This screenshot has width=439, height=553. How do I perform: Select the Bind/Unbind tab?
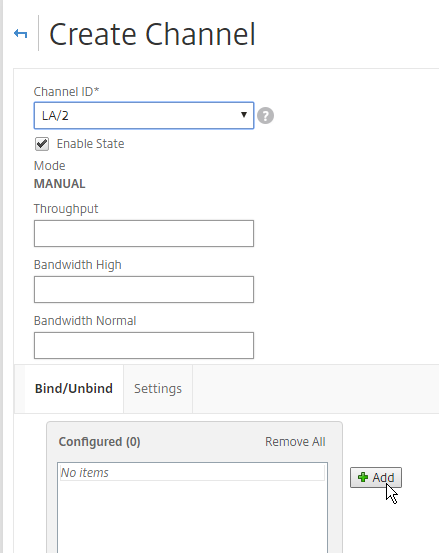[74, 389]
